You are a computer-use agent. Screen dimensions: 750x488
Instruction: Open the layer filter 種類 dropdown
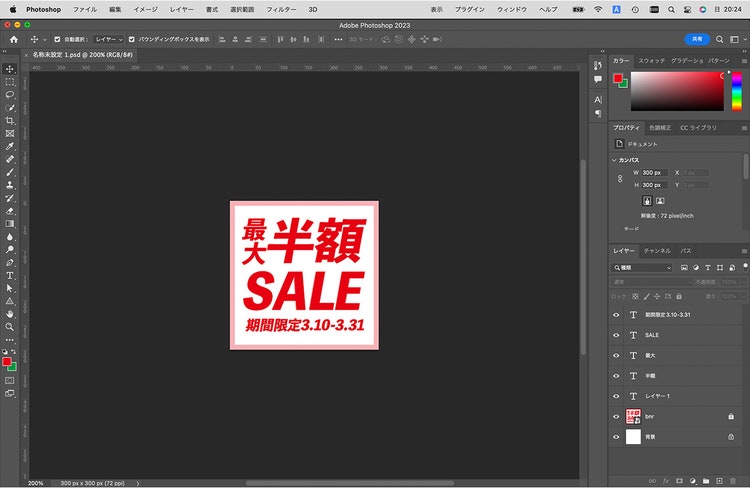642,268
